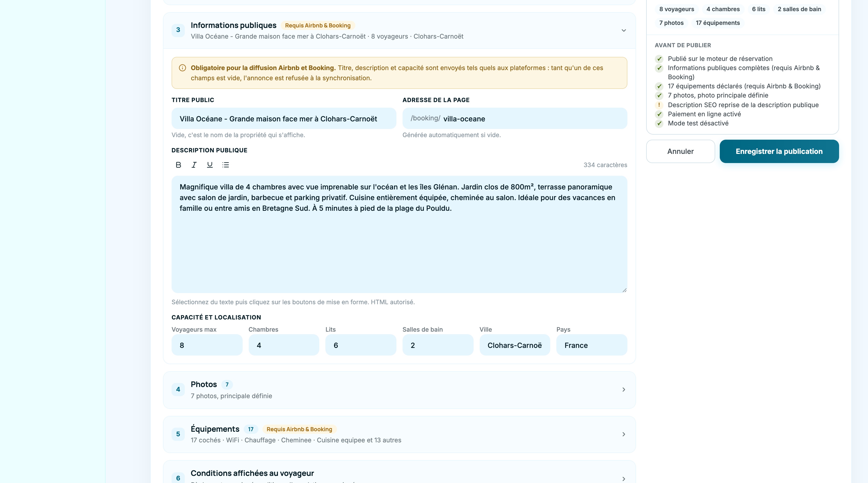Click the warning icon beside Description SEO item
The height and width of the screenshot is (483, 868).
pyautogui.click(x=659, y=105)
